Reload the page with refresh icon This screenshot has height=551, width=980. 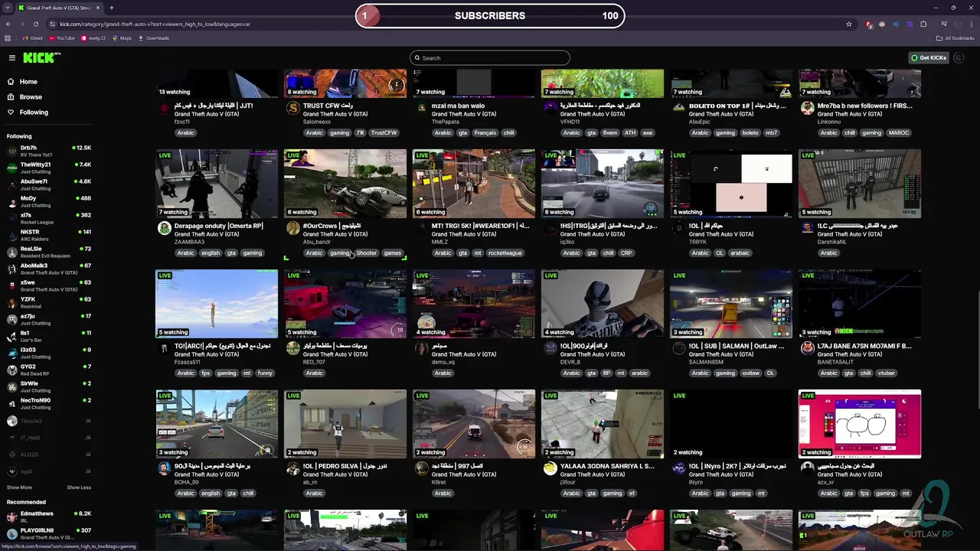pos(35,24)
